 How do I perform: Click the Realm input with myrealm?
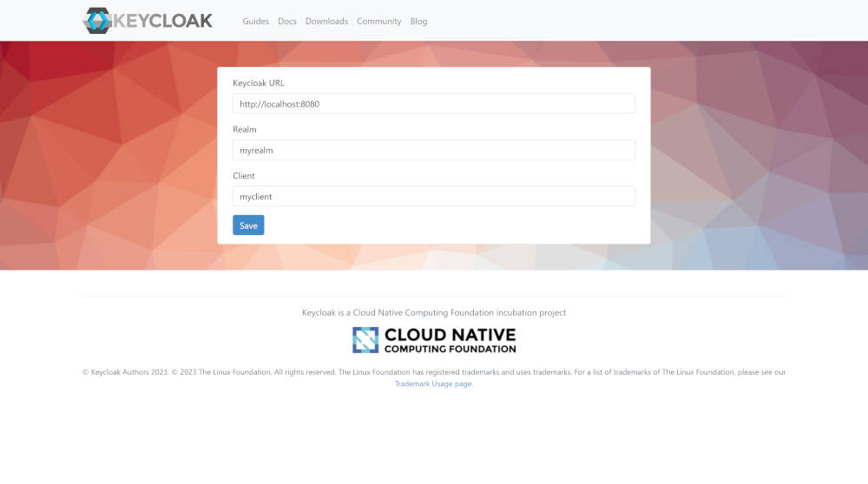pos(433,150)
